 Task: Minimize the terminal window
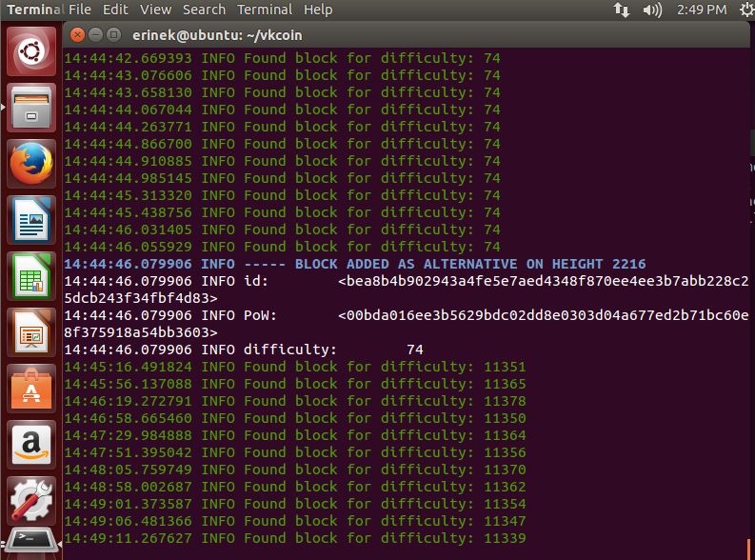pyautogui.click(x=95, y=34)
